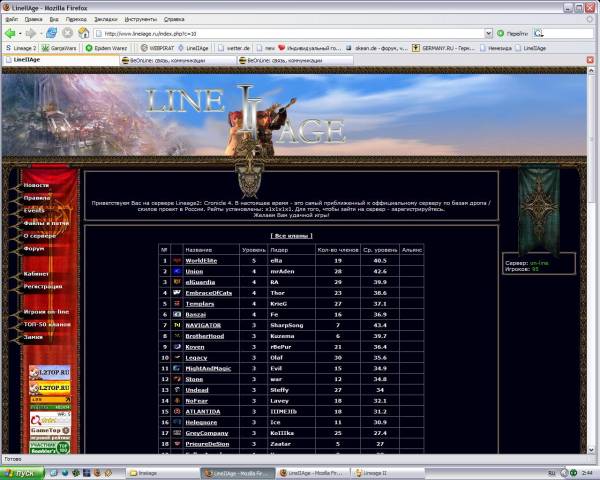Image resolution: width=600 pixels, height=480 pixels.
Task: Open the Lineage 2 bookmark
Action: pyautogui.click(x=21, y=48)
